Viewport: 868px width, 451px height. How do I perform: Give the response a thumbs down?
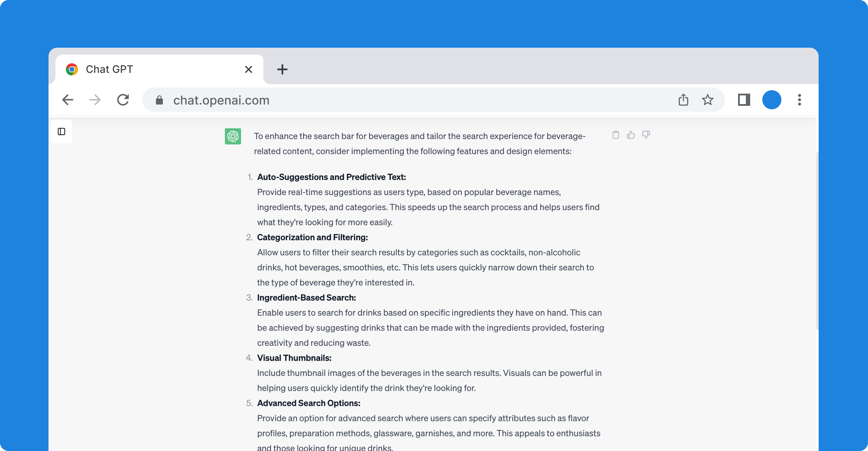point(646,135)
